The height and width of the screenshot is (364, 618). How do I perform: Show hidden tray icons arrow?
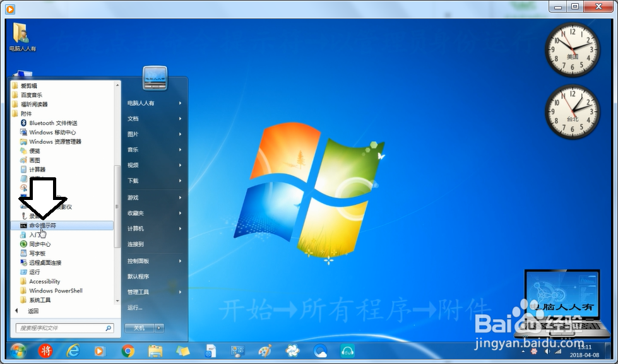click(x=523, y=351)
